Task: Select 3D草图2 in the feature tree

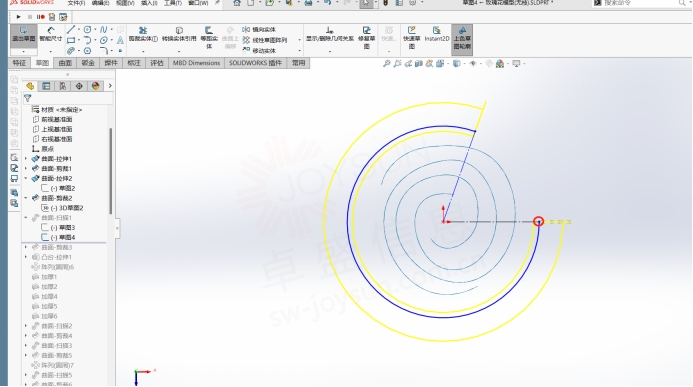Action: coord(62,208)
